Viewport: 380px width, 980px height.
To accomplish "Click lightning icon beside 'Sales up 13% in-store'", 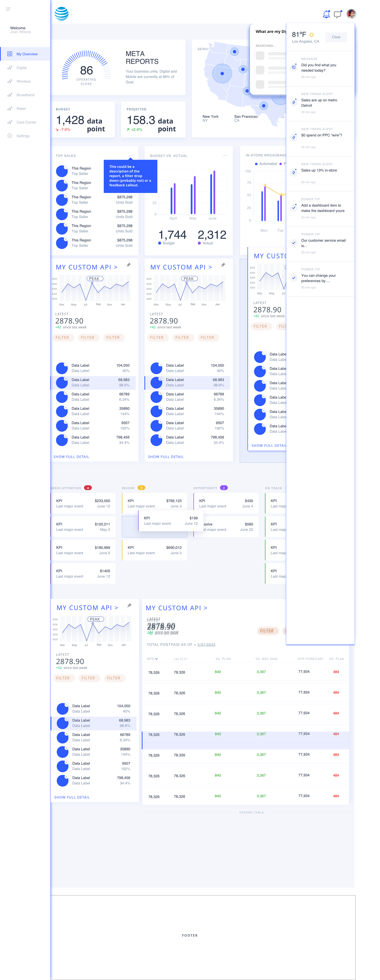I will pyautogui.click(x=294, y=172).
